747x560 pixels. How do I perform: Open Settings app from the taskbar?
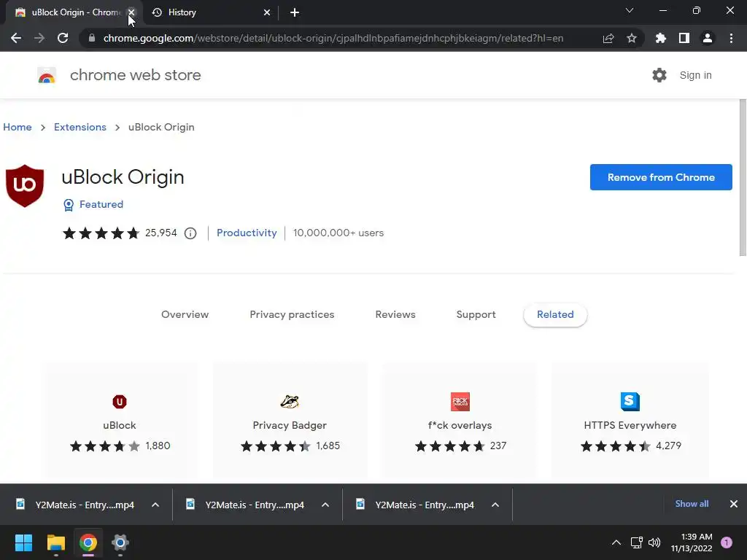(x=120, y=542)
